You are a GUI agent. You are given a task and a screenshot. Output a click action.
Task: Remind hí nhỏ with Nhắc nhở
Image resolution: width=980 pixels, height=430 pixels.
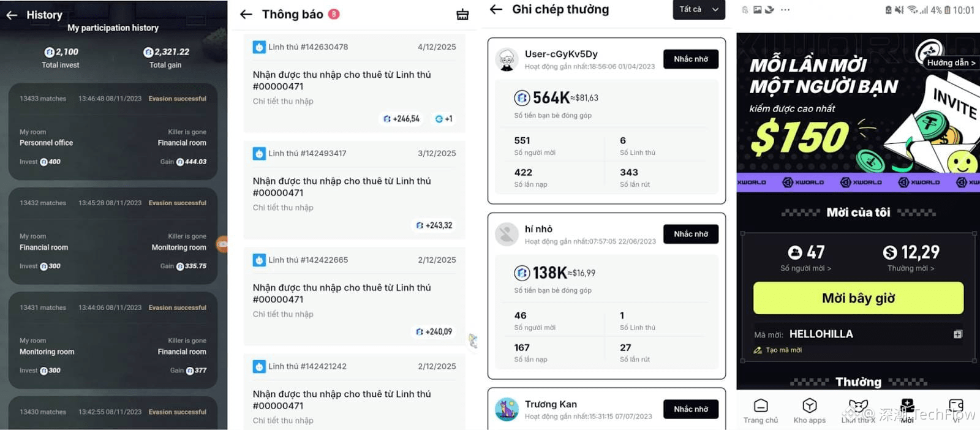pos(690,234)
